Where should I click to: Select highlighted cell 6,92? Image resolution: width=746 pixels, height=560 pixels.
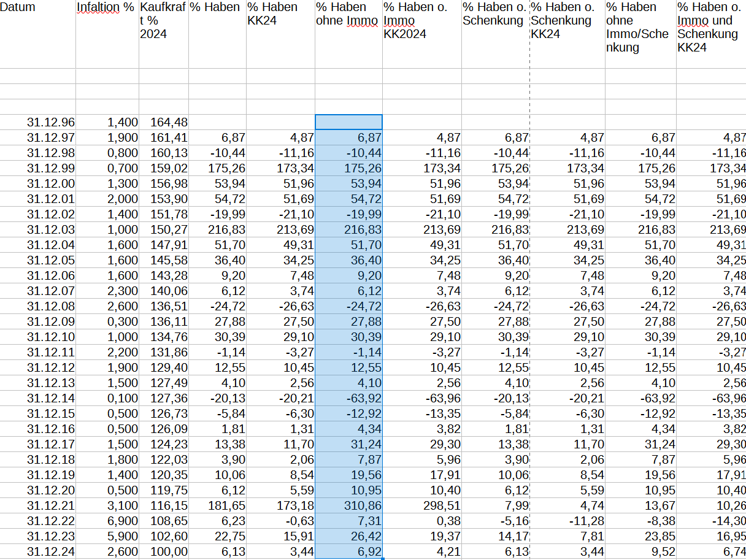tap(348, 551)
